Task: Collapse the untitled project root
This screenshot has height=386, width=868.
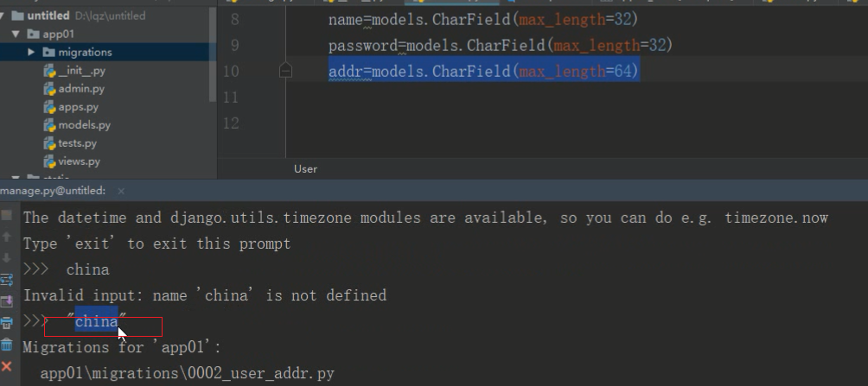Action: pos(3,16)
